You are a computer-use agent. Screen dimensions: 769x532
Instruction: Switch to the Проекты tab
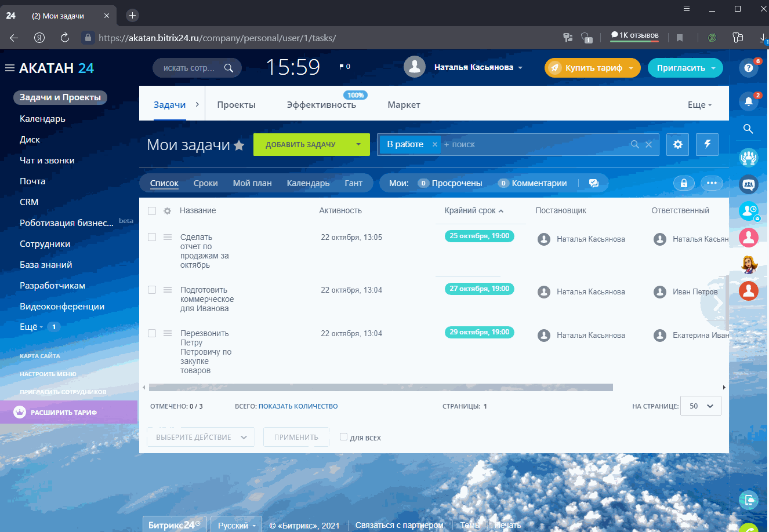coord(236,105)
